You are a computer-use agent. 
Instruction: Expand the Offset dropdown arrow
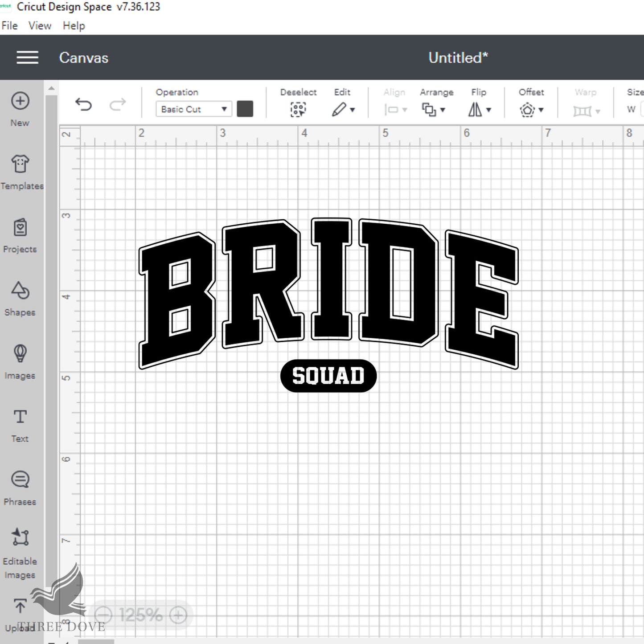click(x=541, y=110)
